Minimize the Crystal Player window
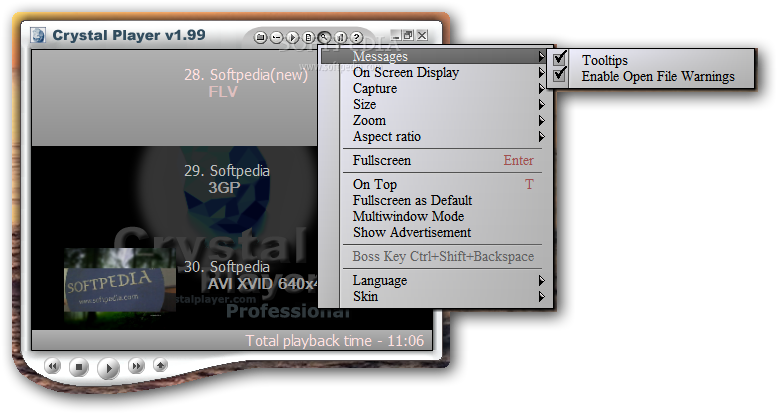 point(395,35)
